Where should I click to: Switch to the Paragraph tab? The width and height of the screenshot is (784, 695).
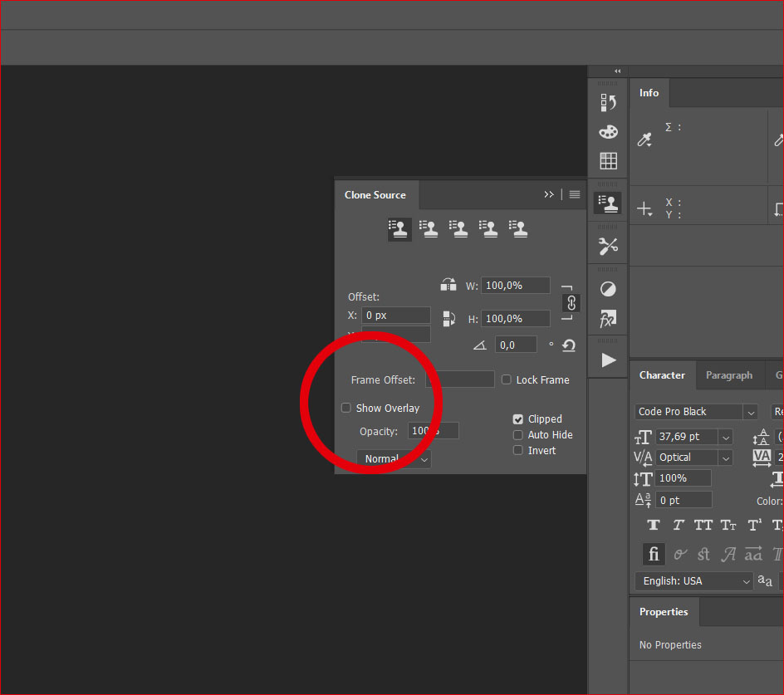tap(729, 375)
